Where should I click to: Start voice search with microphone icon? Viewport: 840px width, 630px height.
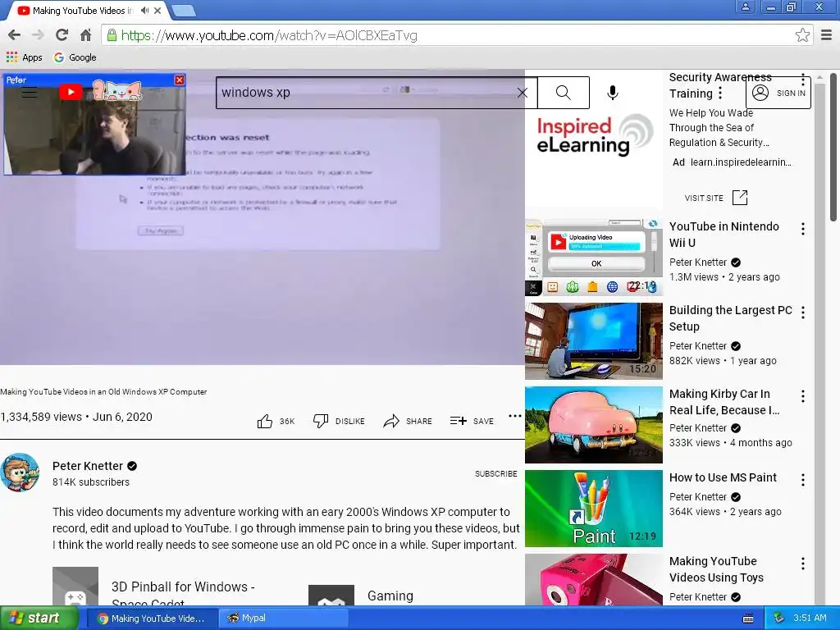pyautogui.click(x=612, y=93)
